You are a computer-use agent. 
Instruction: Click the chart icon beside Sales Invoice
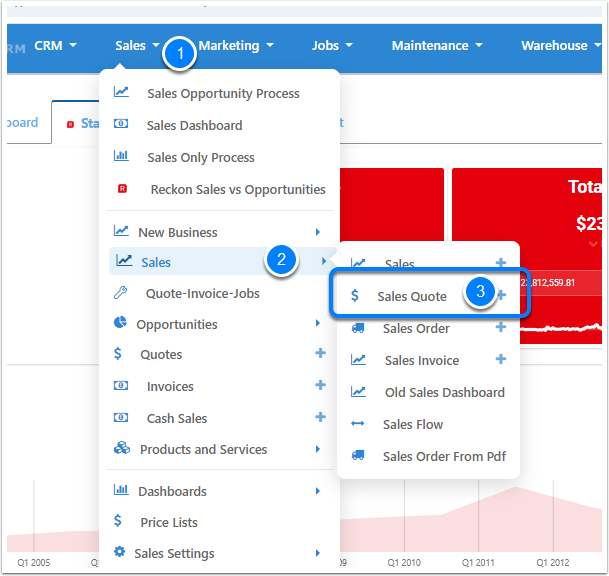click(x=358, y=360)
